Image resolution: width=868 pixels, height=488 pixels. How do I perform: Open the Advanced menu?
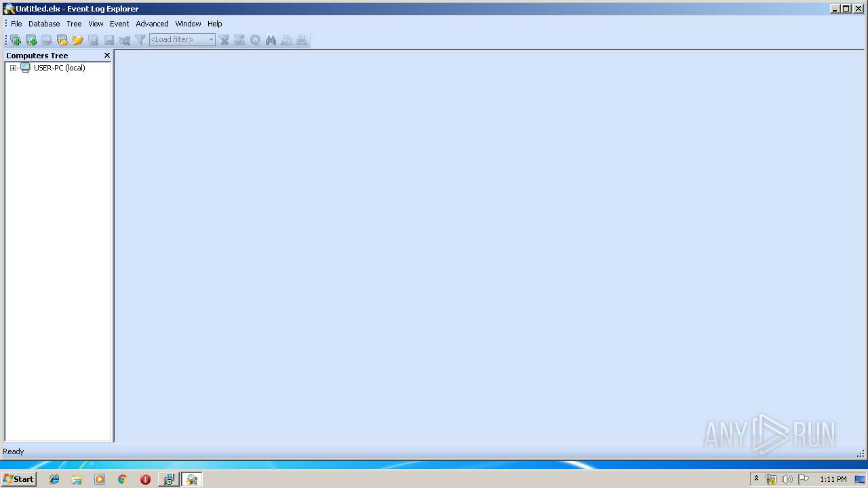(x=152, y=24)
